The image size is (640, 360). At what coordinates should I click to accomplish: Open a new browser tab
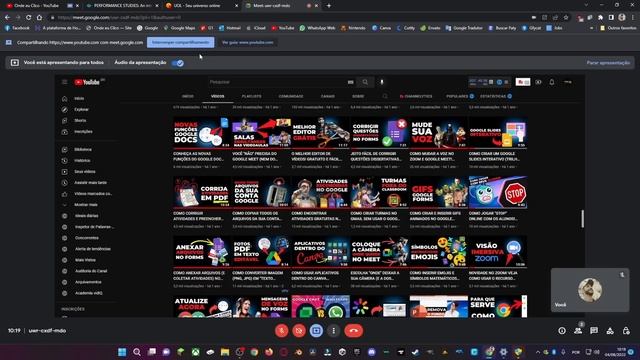coord(329,6)
